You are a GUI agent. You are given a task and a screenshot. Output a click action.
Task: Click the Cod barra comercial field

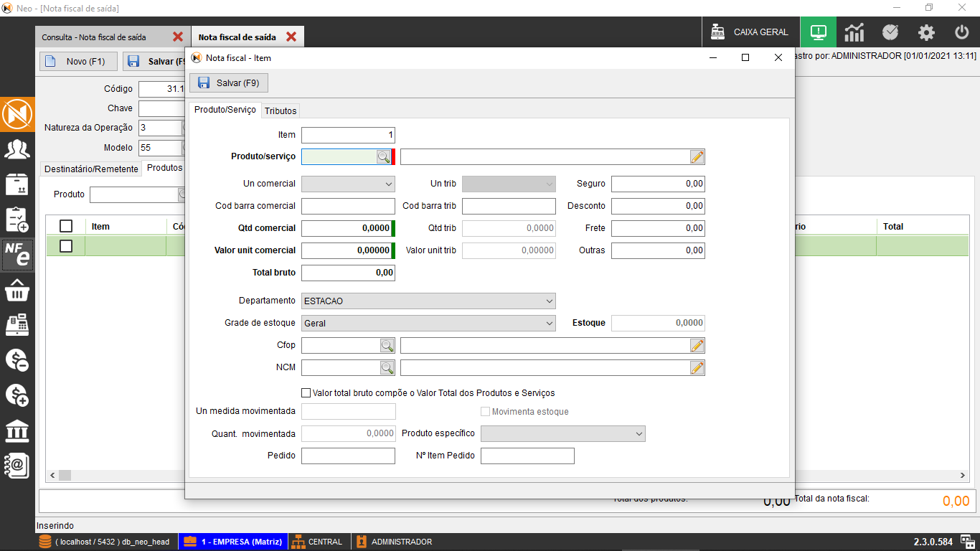tap(348, 206)
